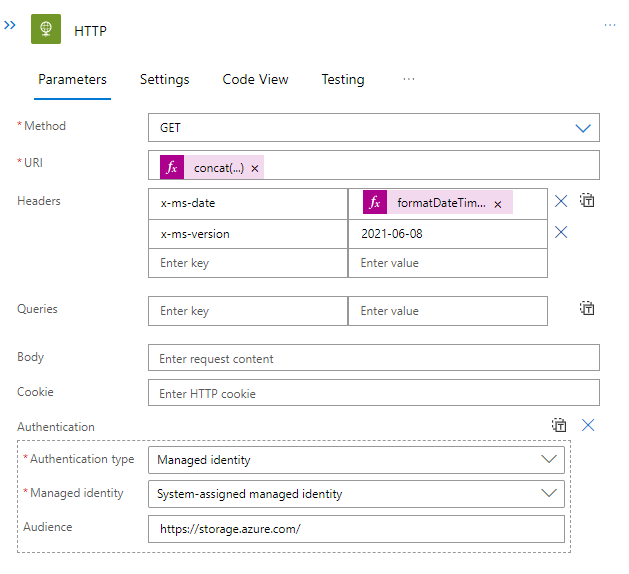Delete the x-ms-version header row
This screenshot has width=629, height=574.
point(561,232)
